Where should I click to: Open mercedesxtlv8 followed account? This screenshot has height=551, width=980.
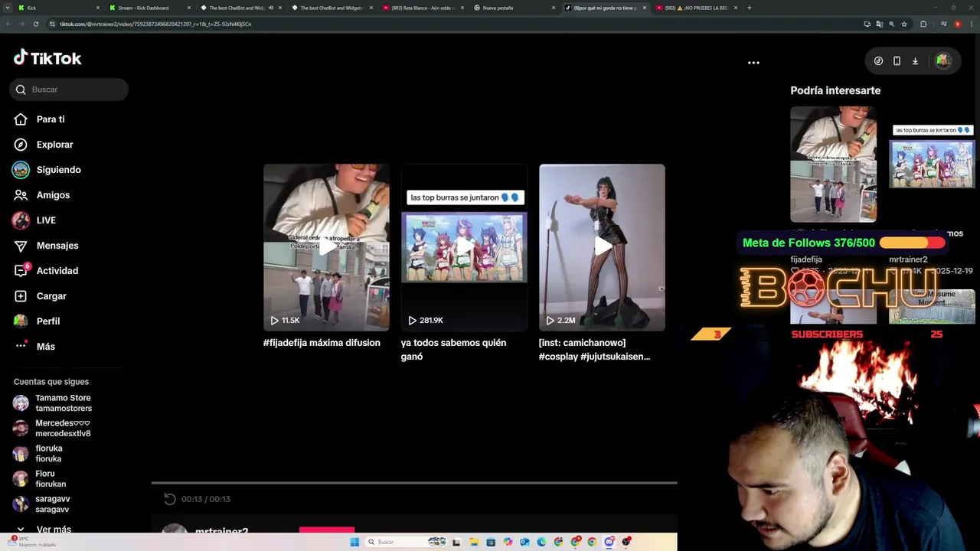63,429
